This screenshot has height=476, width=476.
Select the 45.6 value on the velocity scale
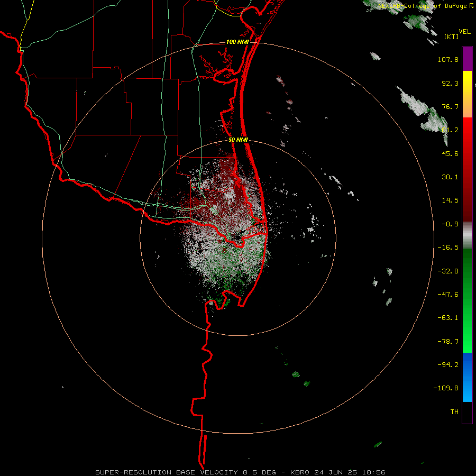450,153
